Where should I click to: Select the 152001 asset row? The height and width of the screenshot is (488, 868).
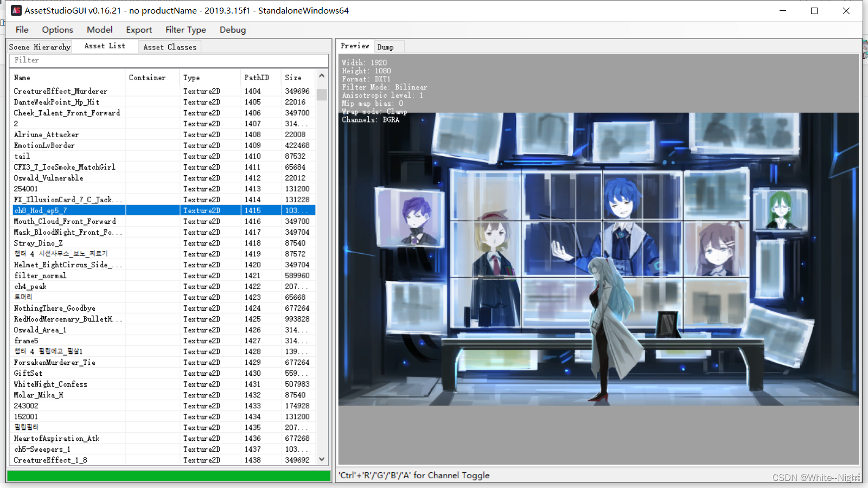[x=164, y=416]
